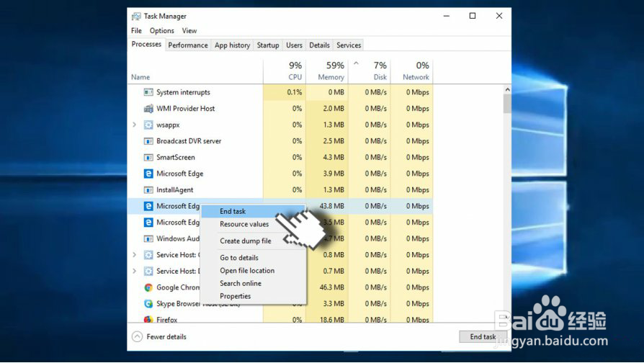644x363 pixels.
Task: Switch to the Performance tab
Action: [188, 45]
